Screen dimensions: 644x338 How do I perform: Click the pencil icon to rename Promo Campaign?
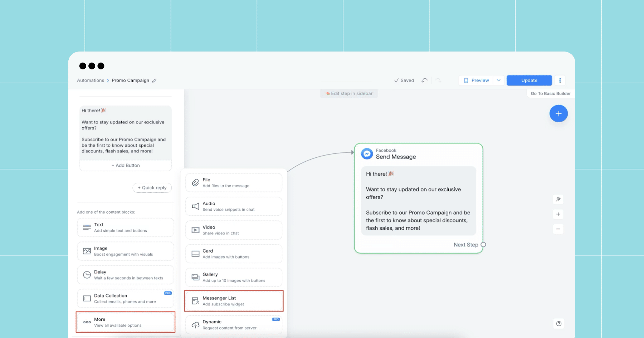(154, 80)
